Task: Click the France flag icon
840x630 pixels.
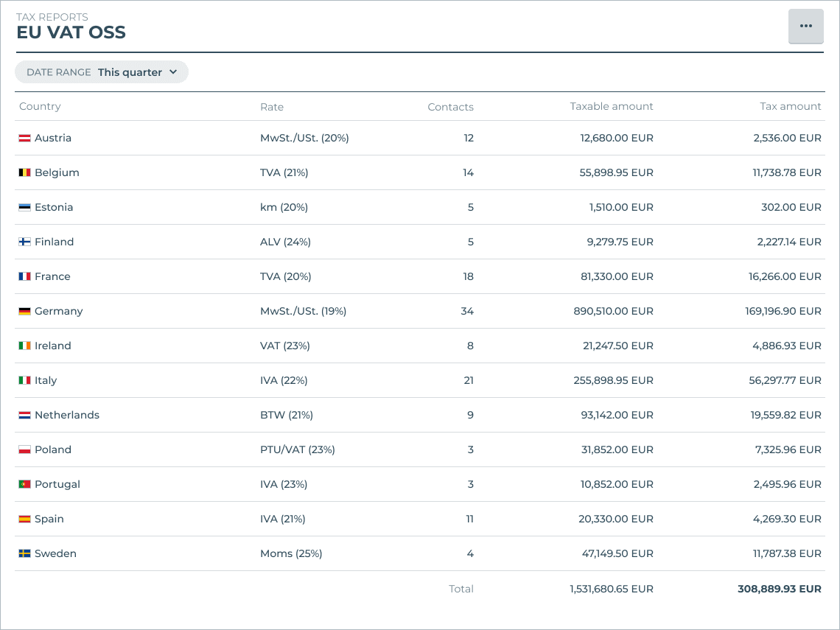Action: point(24,276)
